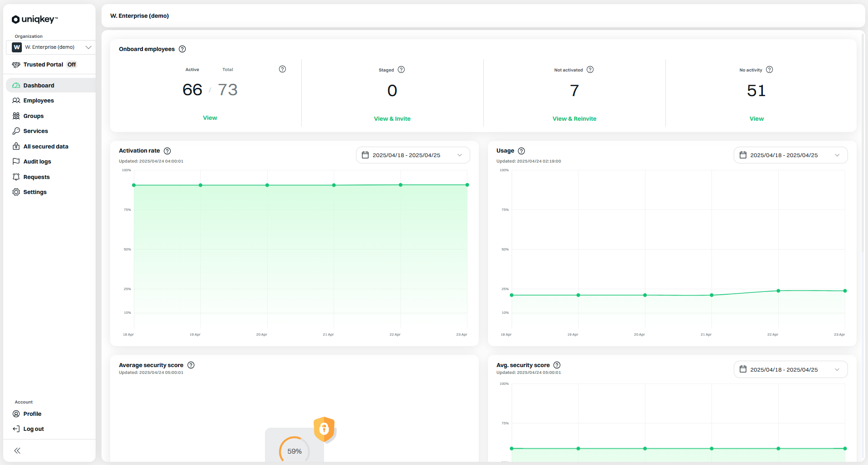Open Employees menu item

point(51,101)
